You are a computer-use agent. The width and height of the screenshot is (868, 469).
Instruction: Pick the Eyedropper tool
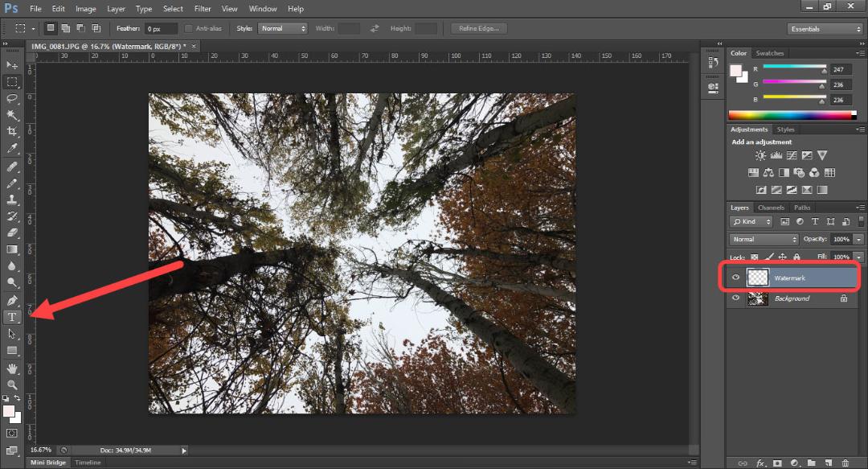click(11, 148)
